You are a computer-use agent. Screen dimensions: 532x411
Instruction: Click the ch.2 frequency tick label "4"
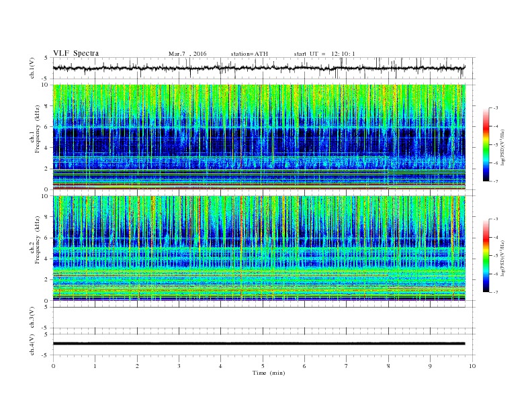(x=46, y=259)
